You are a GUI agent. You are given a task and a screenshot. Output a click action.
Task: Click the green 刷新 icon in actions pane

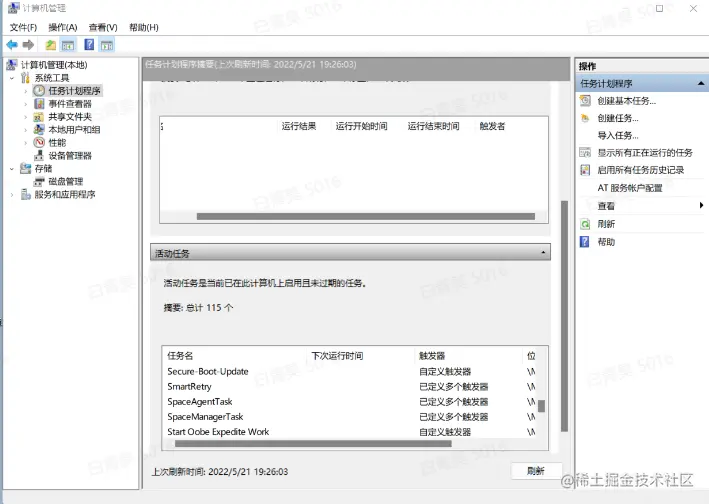tap(585, 224)
